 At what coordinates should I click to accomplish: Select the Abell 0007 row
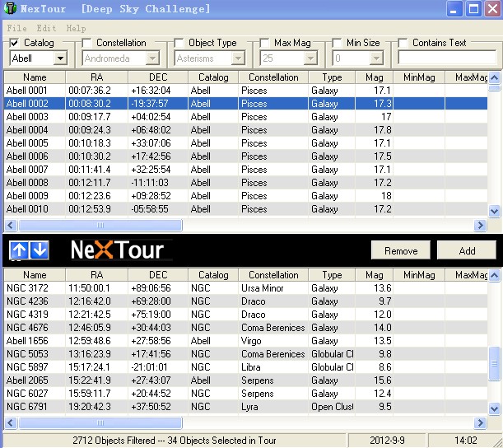point(245,170)
